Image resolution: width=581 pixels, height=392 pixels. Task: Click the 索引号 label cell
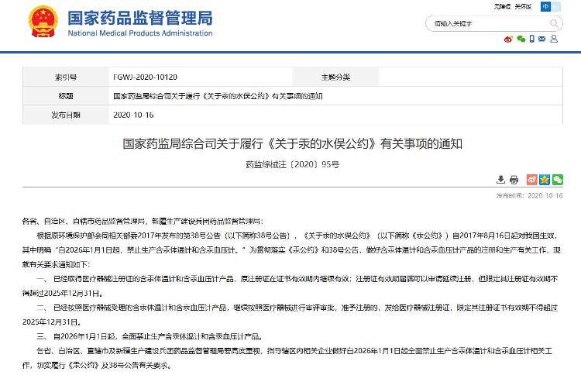pos(66,77)
